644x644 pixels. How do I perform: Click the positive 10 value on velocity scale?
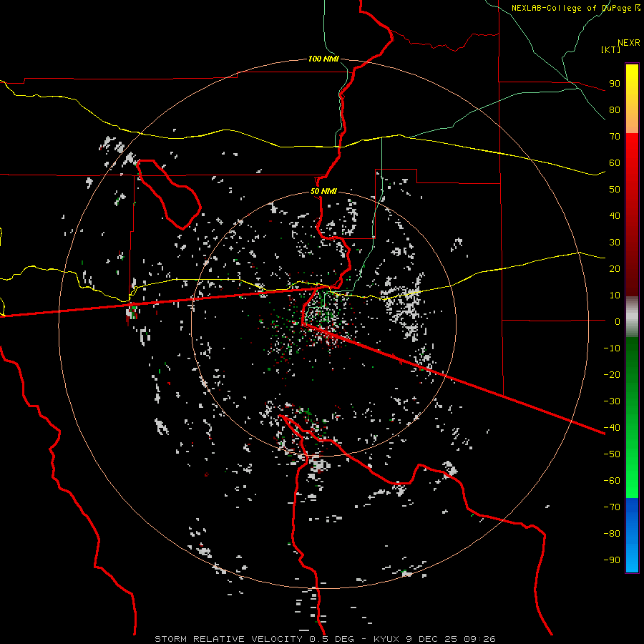coord(615,296)
